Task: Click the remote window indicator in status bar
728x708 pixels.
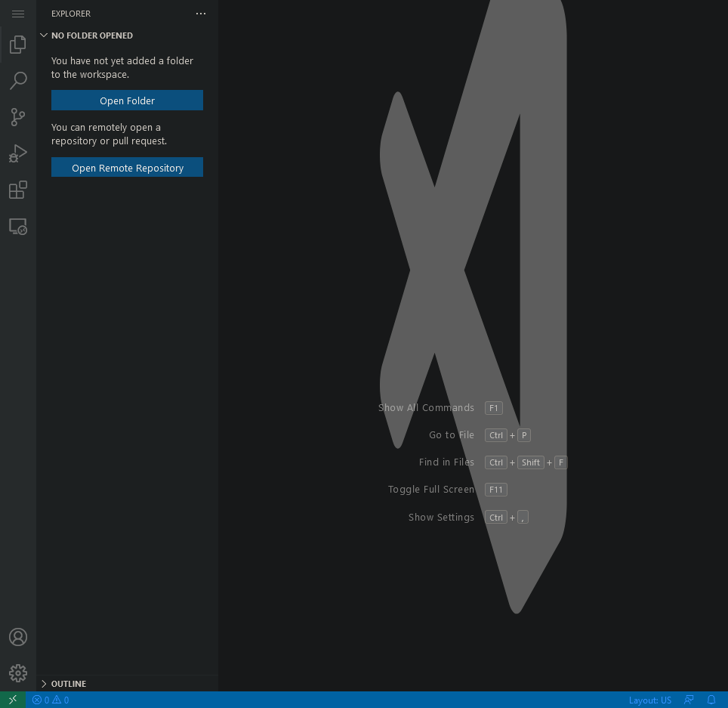Action: [x=13, y=700]
